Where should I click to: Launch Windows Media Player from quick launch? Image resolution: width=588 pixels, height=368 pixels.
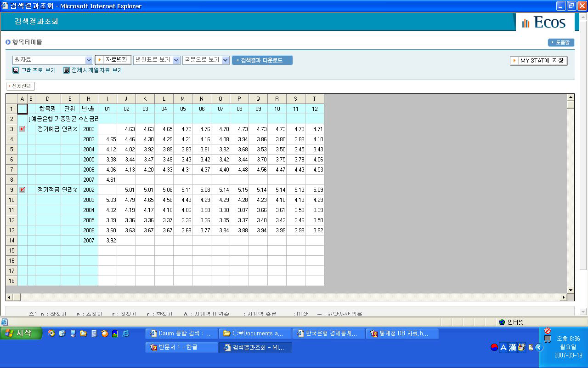(51, 333)
